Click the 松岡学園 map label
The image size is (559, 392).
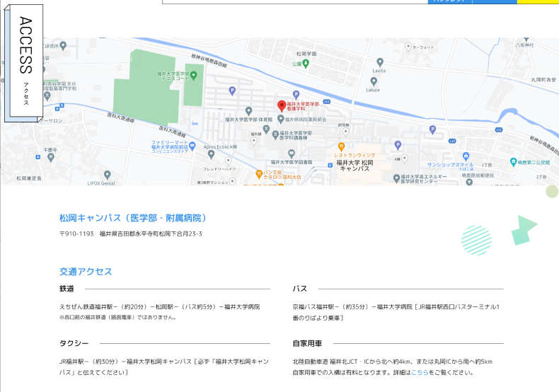(306, 54)
